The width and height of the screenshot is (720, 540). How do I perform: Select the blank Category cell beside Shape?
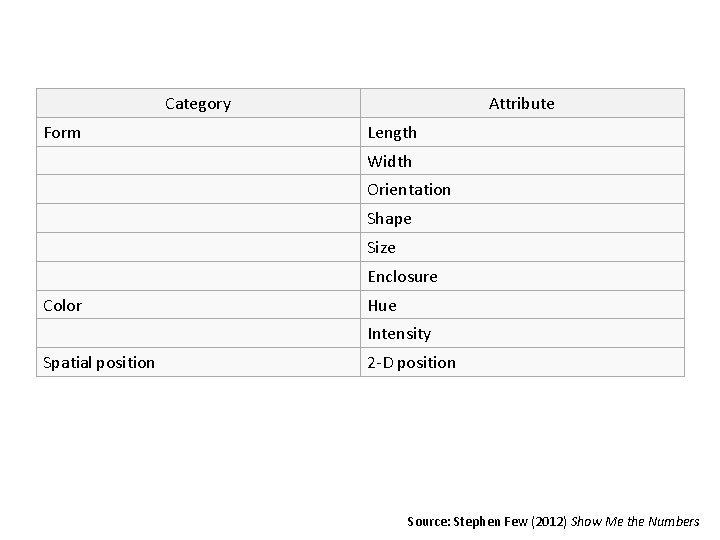(x=198, y=219)
